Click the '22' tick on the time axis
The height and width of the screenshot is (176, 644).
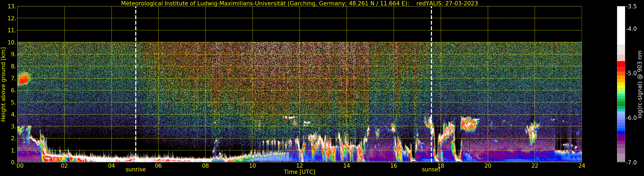(535, 166)
